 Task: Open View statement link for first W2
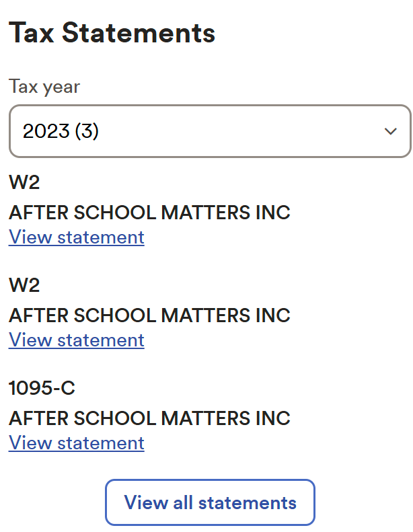pyautogui.click(x=76, y=237)
